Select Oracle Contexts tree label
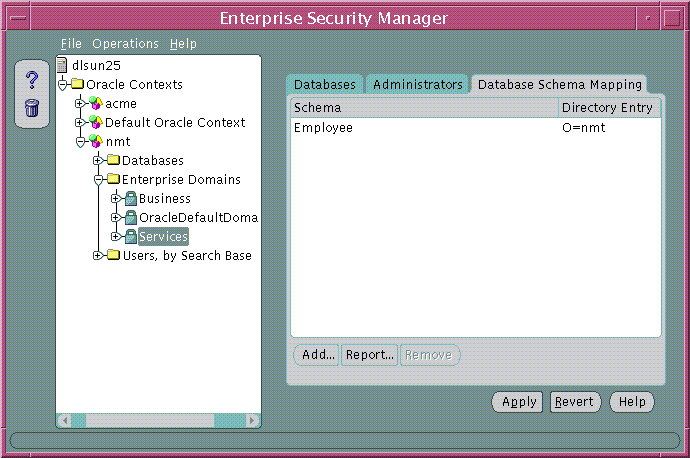 coord(134,84)
